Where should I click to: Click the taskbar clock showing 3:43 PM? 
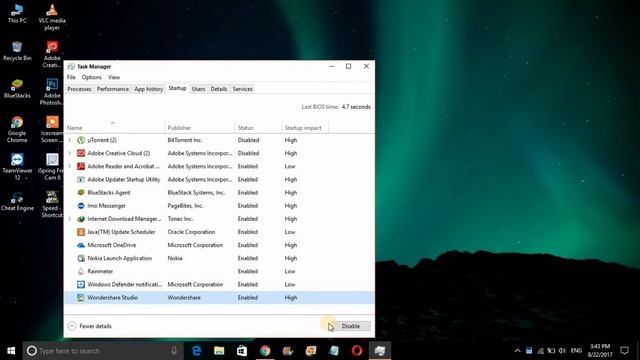tap(600, 351)
